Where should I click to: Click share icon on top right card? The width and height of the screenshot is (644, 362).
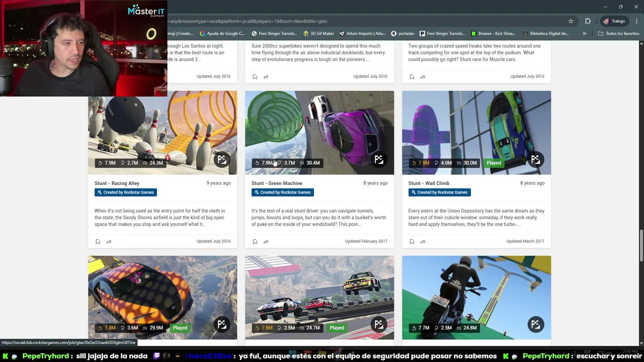(423, 77)
